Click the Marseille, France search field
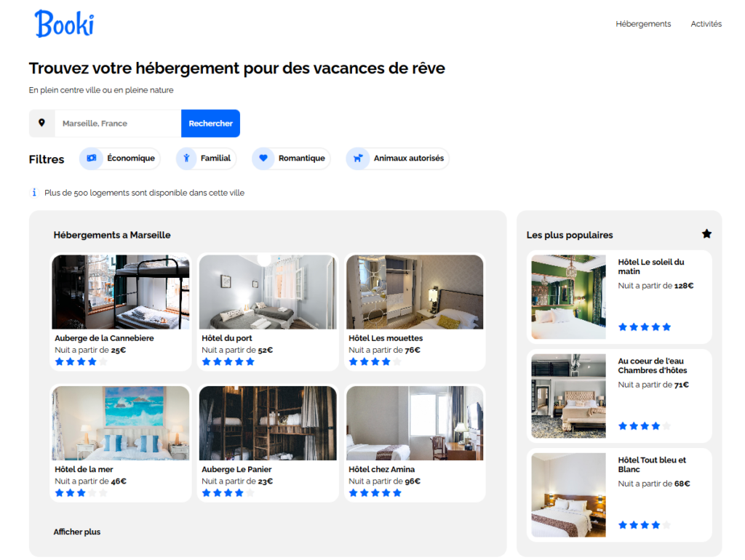The image size is (745, 560). point(118,124)
